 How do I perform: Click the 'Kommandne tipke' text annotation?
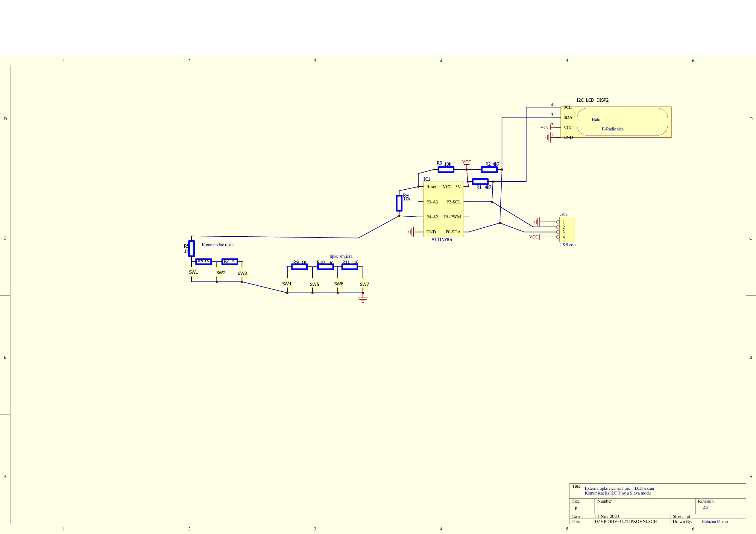(217, 245)
